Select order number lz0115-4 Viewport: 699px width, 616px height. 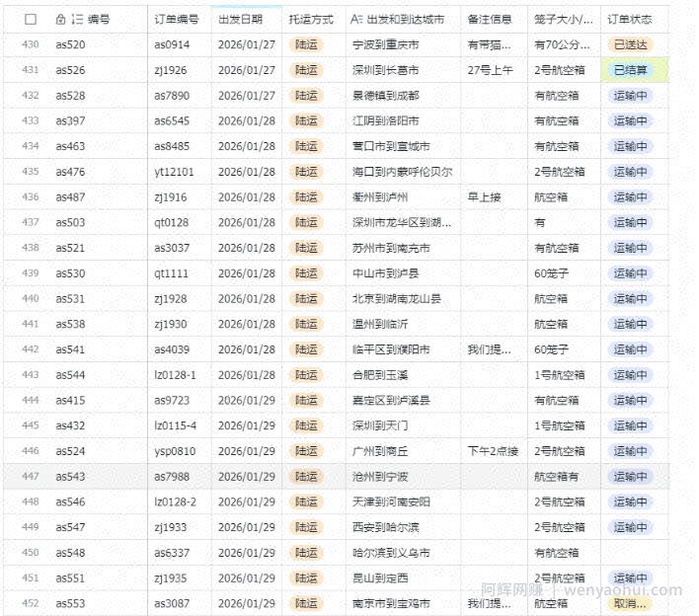175,425
